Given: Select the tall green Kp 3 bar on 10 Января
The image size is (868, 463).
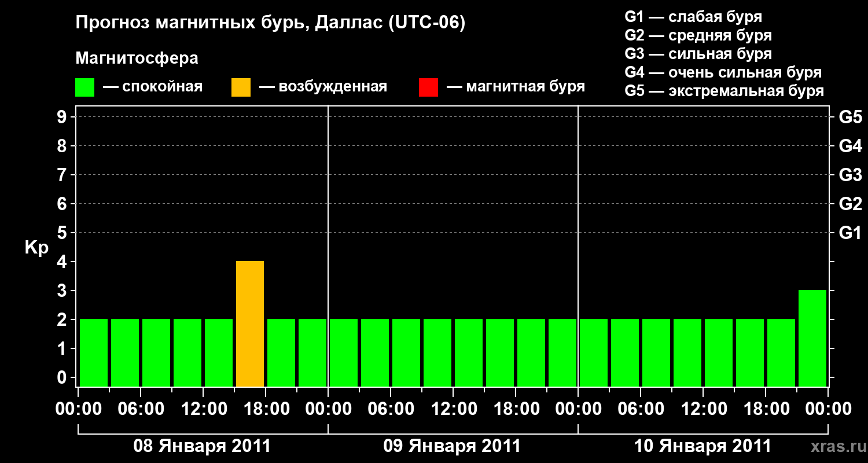Looking at the screenshot, I should 812,338.
